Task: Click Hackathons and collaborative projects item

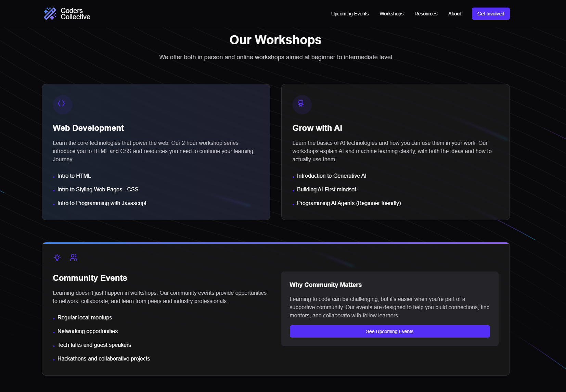Action: click(x=104, y=358)
